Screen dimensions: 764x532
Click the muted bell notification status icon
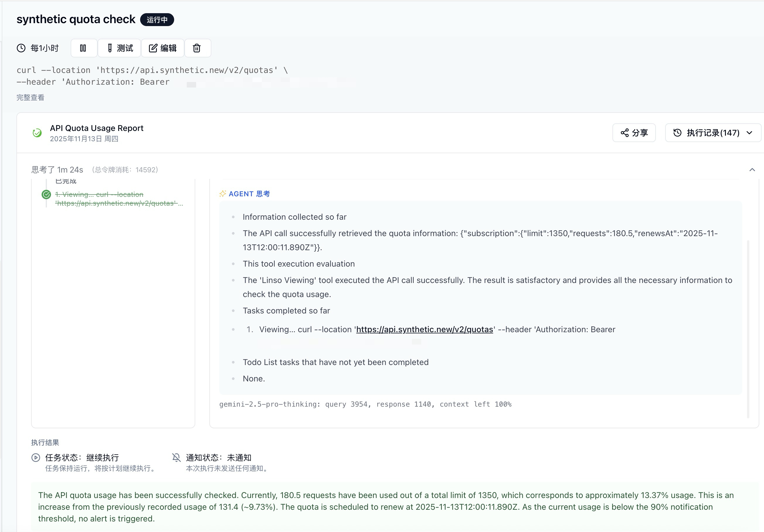(x=176, y=458)
